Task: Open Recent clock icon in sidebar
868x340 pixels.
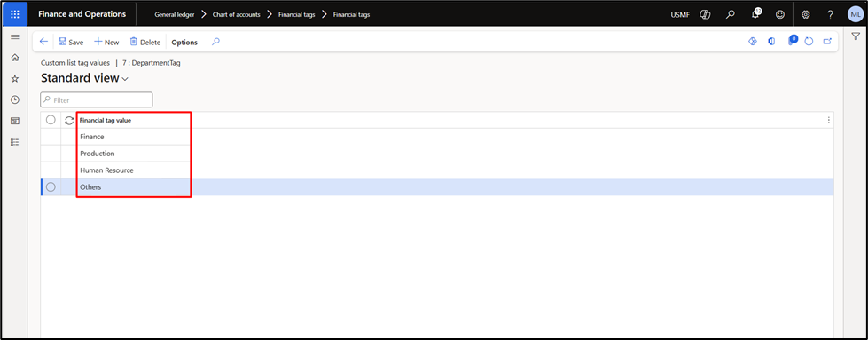Action: coord(15,99)
